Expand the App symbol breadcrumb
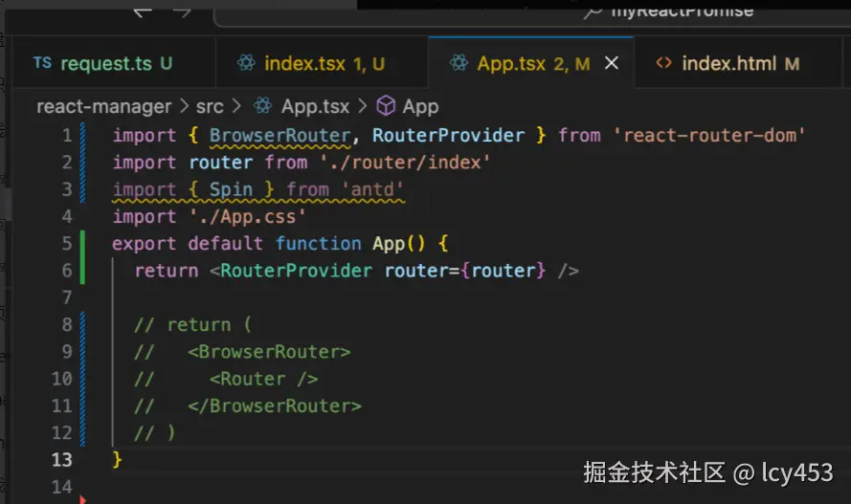851x504 pixels. click(420, 106)
